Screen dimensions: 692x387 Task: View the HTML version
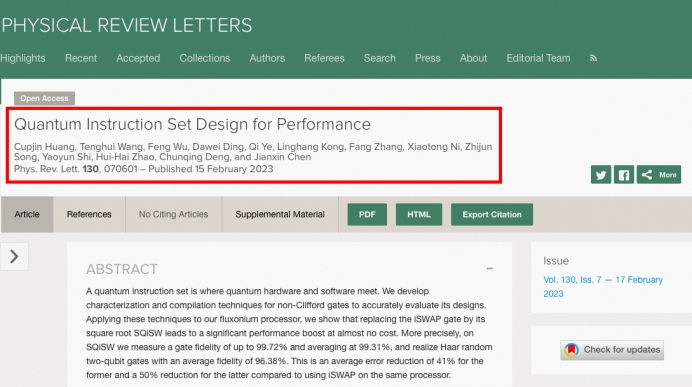click(x=419, y=214)
